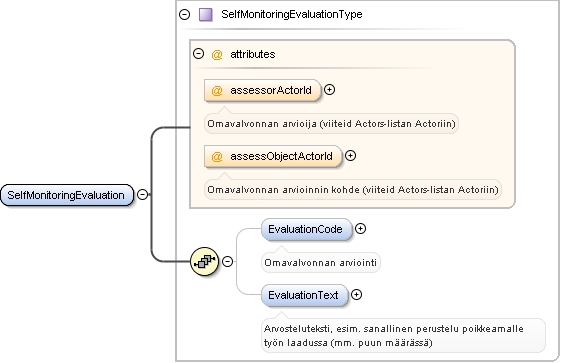Click the Omavalvonnan arvioija annotation text
The height and width of the screenshot is (363, 561).
pos(331,124)
